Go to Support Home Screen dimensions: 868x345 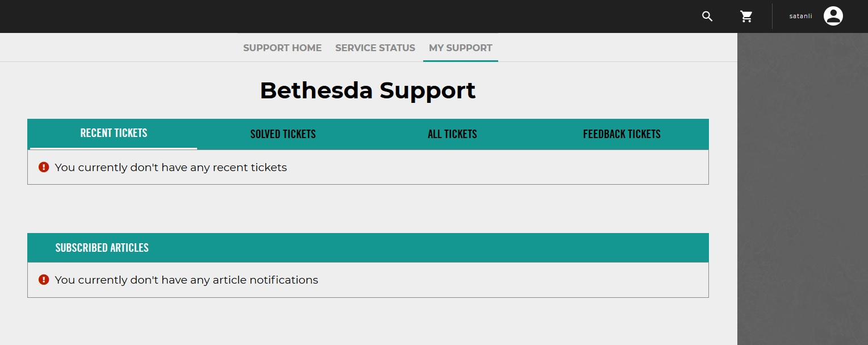point(282,48)
